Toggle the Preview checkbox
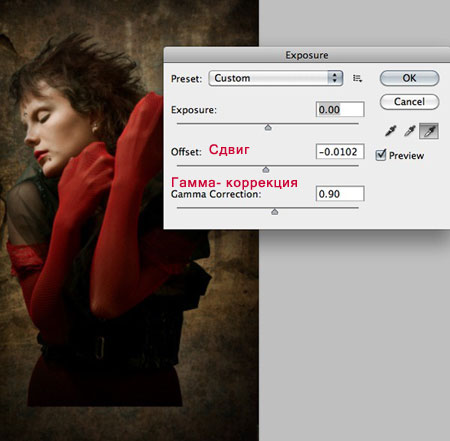Image resolution: width=450 pixels, height=441 pixels. pos(380,155)
